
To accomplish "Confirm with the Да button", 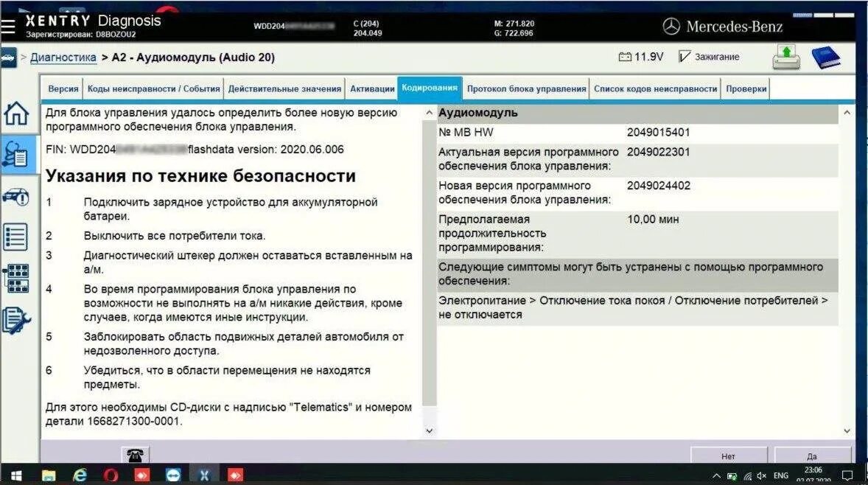I will pyautogui.click(x=812, y=456).
